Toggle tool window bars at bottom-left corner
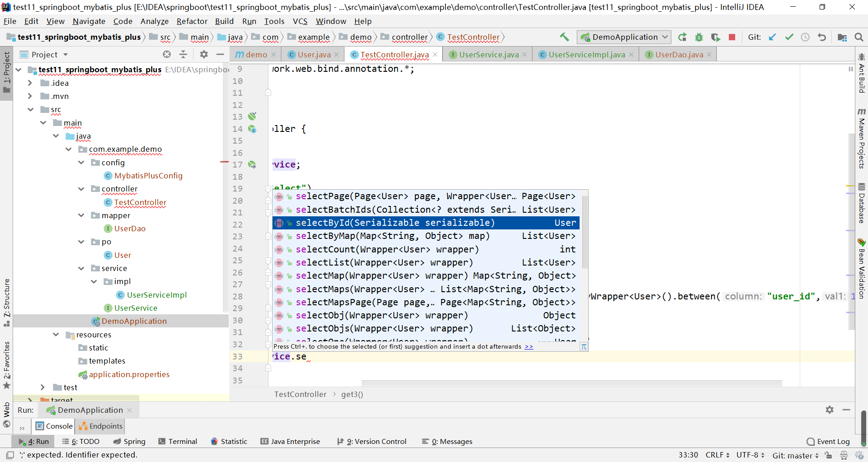Screen dimensions: 868x462 click(x=9, y=455)
